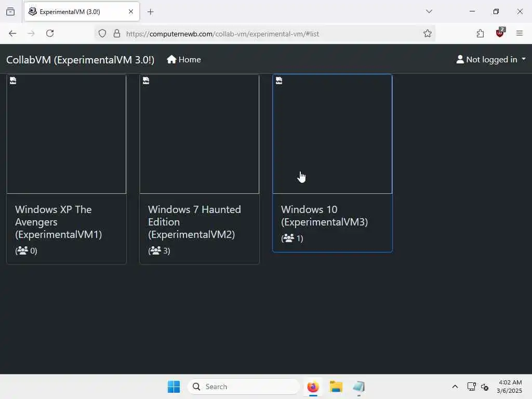The height and width of the screenshot is (399, 532).
Task: Open the uBlock Origin extension icon
Action: tap(500, 33)
